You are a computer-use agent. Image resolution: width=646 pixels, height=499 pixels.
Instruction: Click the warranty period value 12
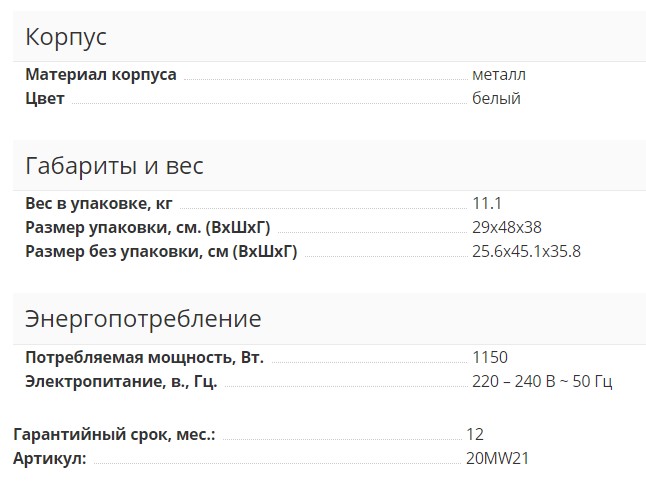475,435
